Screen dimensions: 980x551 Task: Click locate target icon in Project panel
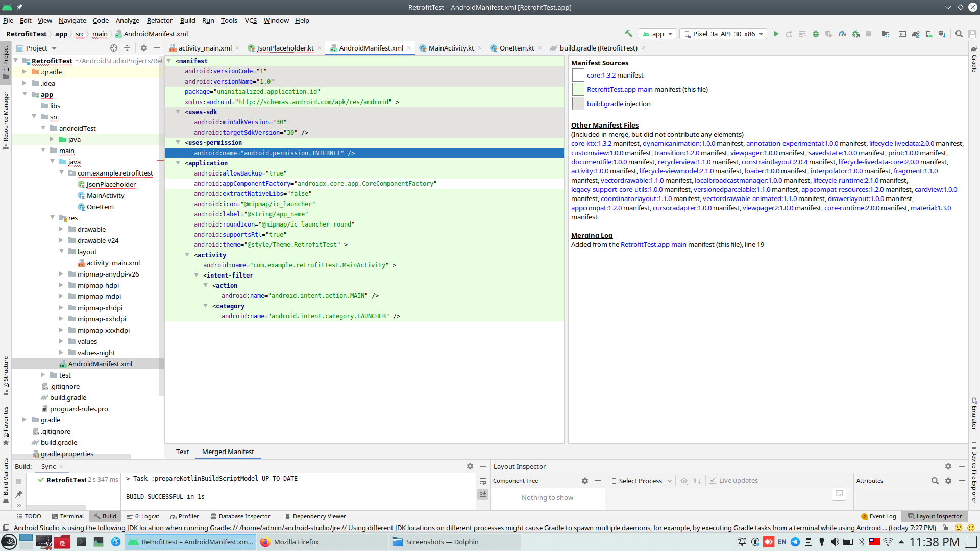click(114, 48)
